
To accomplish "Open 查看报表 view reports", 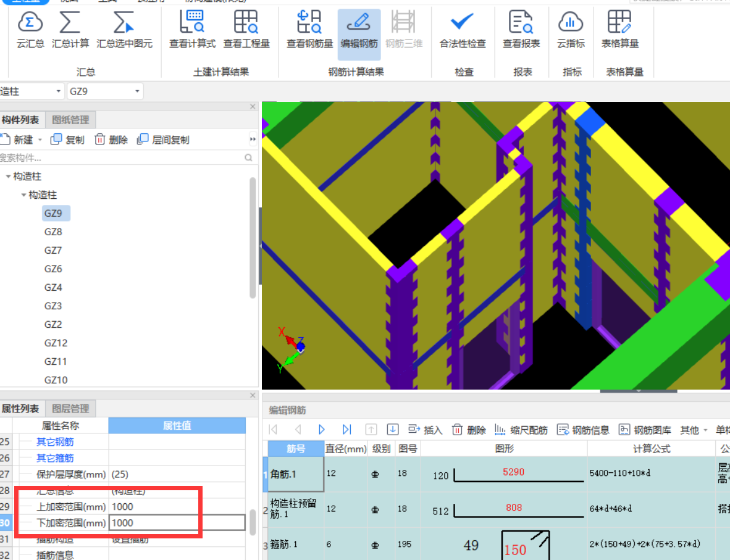I will click(521, 31).
